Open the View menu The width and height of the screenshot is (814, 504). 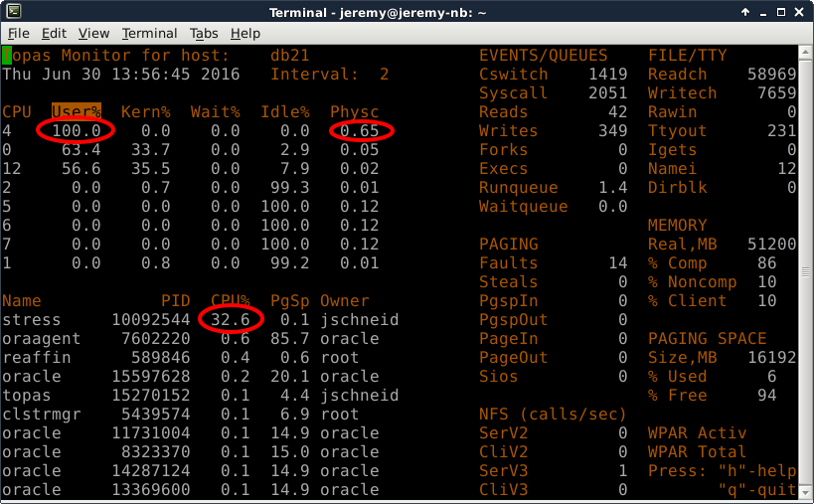94,33
